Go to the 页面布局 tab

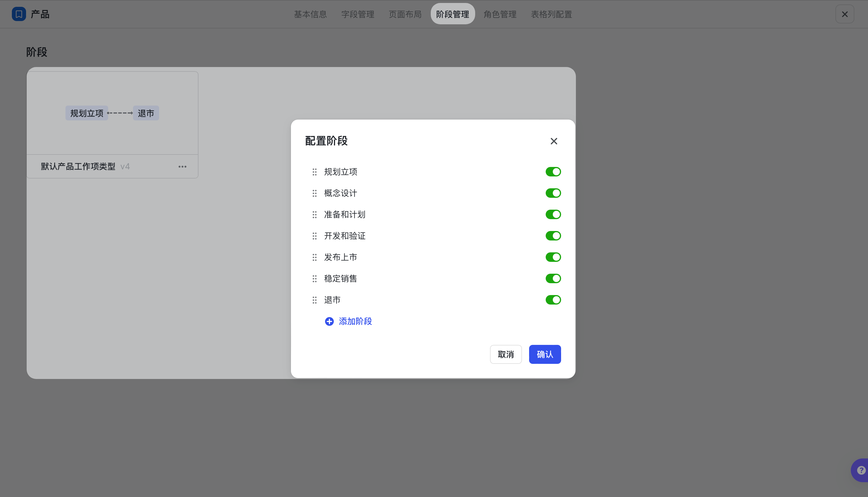405,14
